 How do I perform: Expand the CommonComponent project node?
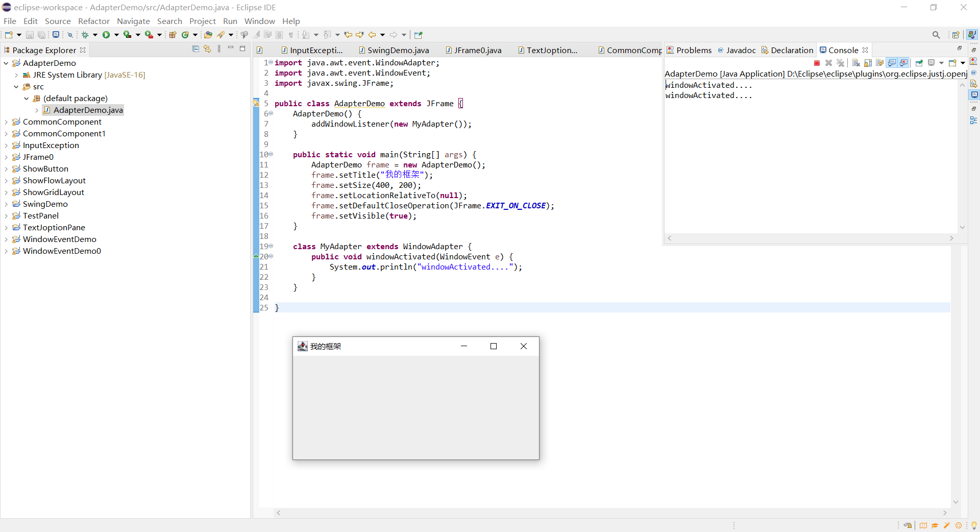click(x=6, y=122)
